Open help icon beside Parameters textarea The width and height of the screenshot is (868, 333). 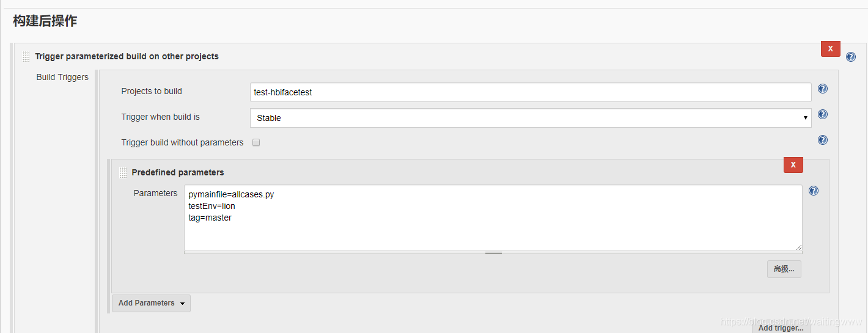click(x=813, y=191)
